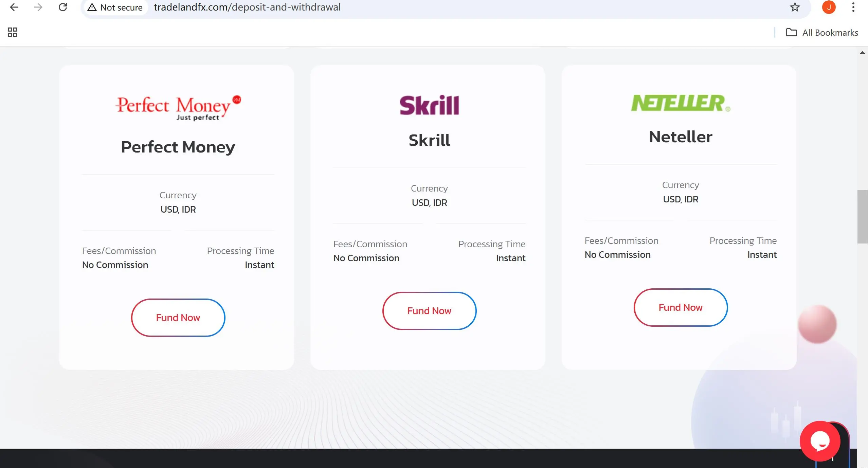This screenshot has height=468, width=868.
Task: Select Currency label in Neteller card
Action: [x=681, y=185]
